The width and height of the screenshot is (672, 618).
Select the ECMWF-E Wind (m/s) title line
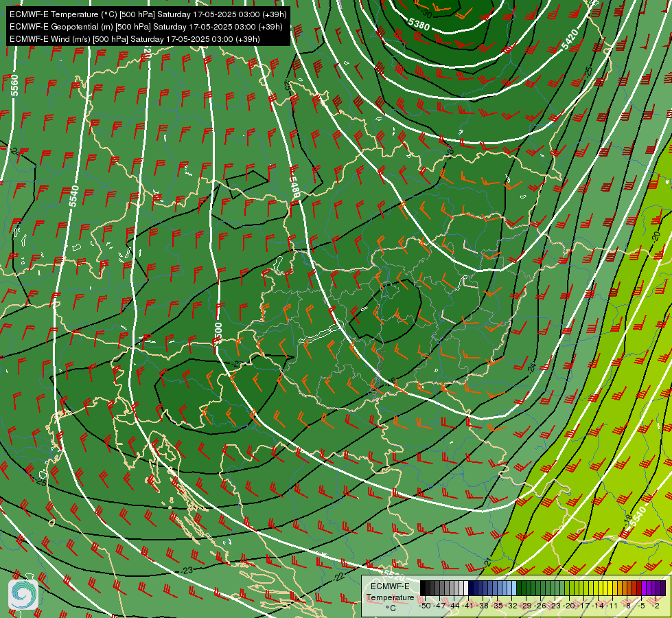click(135, 39)
